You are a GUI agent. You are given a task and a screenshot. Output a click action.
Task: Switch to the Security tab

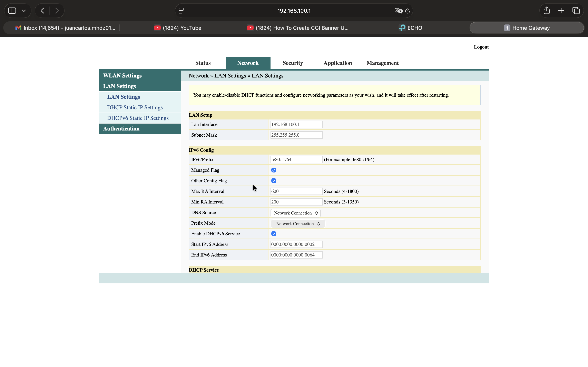pos(293,63)
